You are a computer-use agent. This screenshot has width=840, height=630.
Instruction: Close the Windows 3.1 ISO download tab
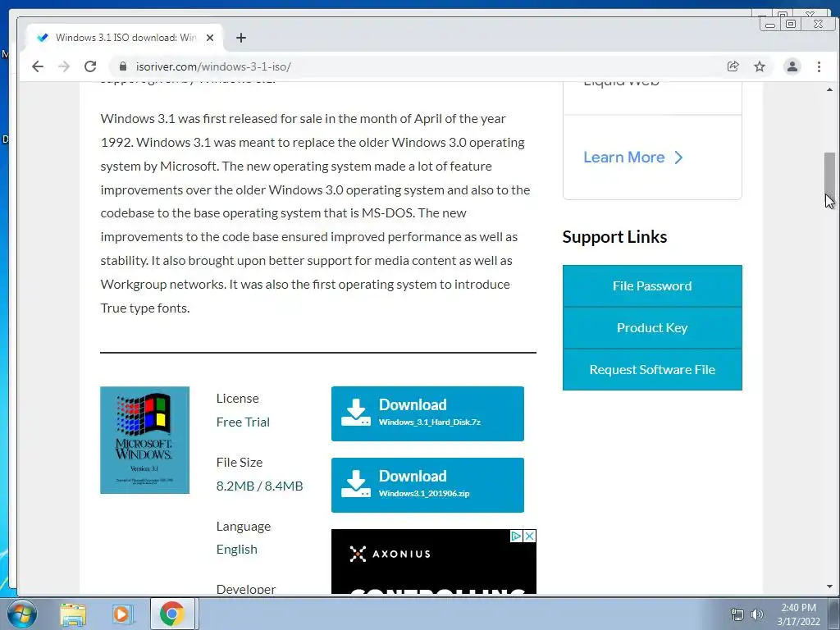pyautogui.click(x=210, y=38)
